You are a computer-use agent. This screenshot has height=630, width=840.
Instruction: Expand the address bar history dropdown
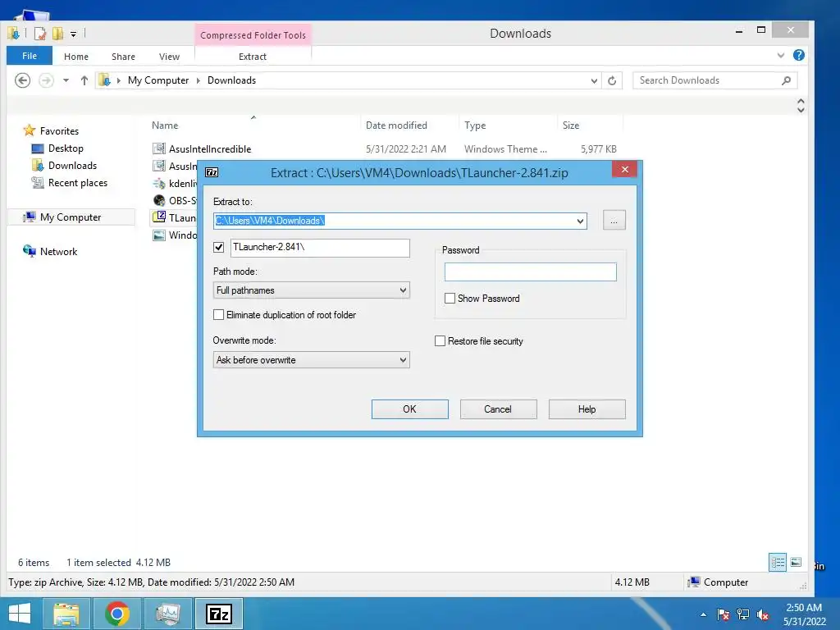[x=594, y=80]
